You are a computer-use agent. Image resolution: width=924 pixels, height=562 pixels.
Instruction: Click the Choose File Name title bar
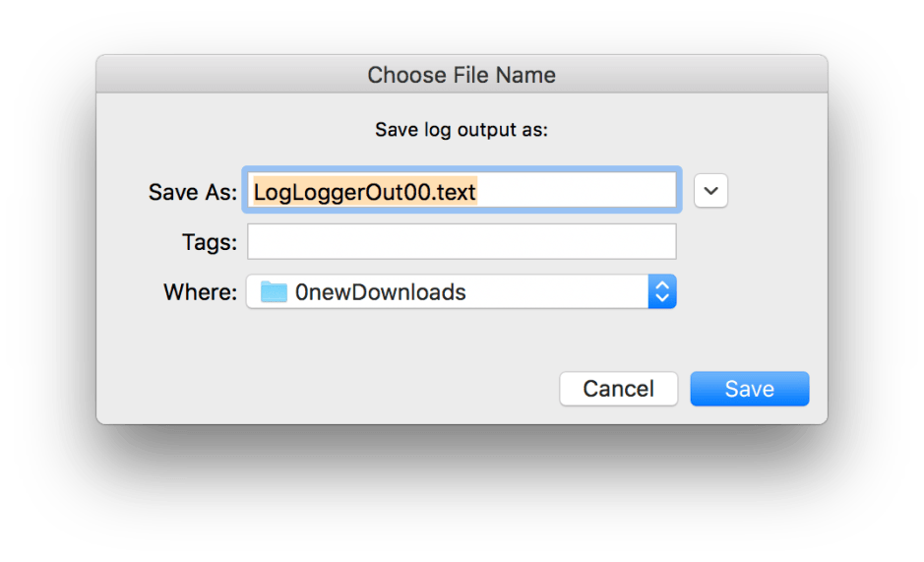(x=461, y=75)
